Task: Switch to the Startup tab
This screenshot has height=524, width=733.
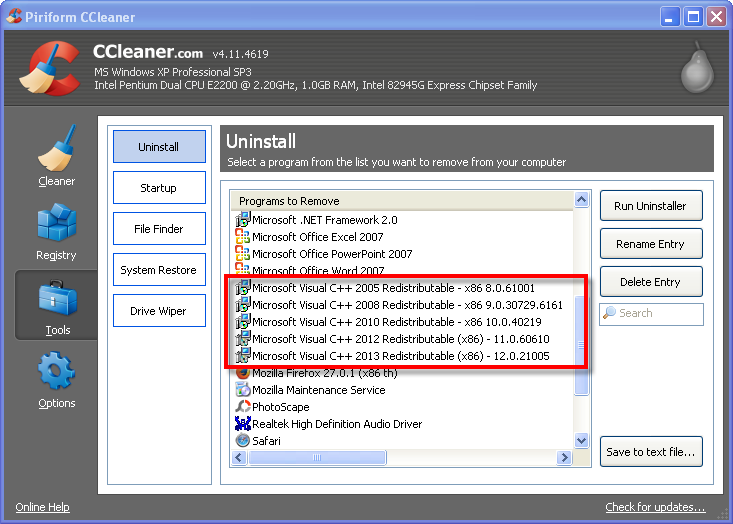Action: 159,188
